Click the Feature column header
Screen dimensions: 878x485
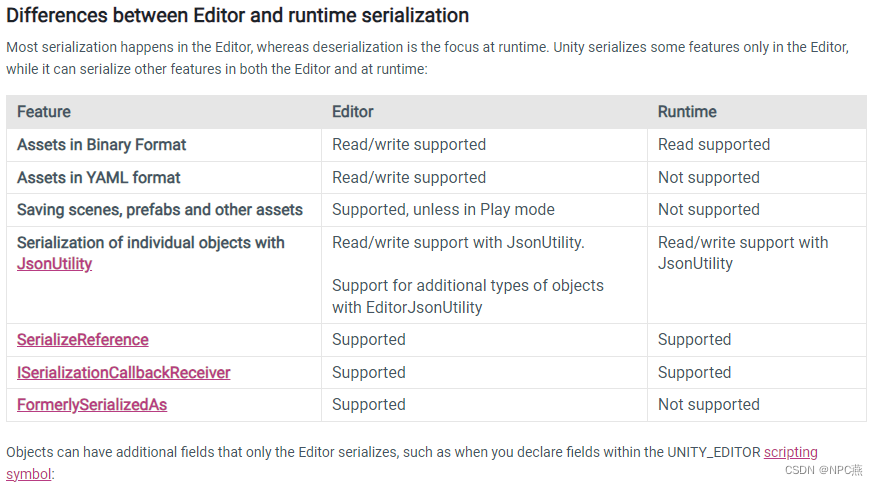click(x=44, y=112)
